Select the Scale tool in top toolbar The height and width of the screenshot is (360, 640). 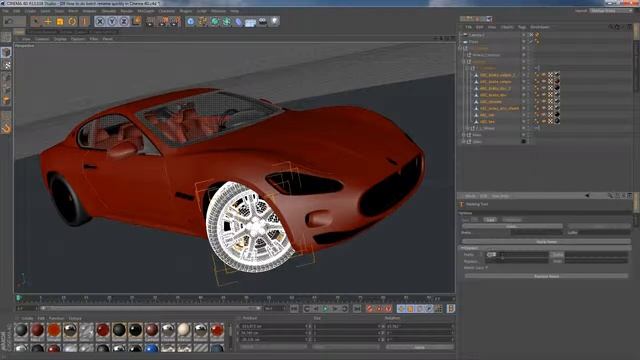[60, 21]
